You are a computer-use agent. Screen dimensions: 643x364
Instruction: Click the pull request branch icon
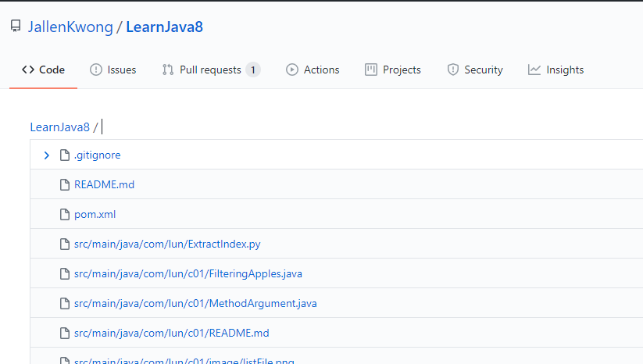pyautogui.click(x=168, y=70)
